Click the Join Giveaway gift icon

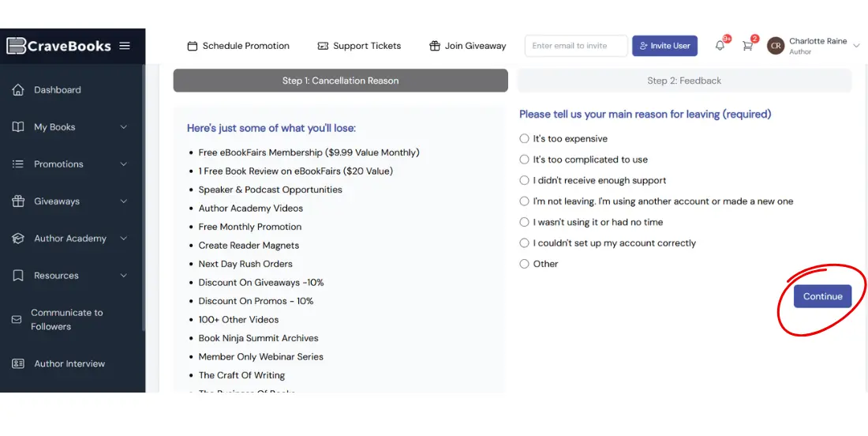click(x=435, y=46)
